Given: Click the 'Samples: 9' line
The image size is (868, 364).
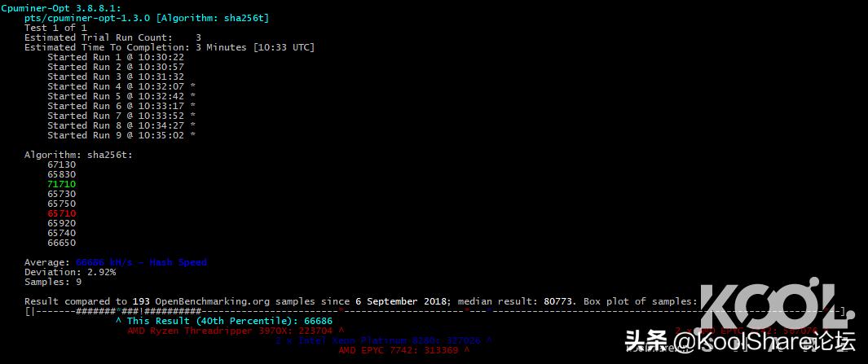Looking at the screenshot, I should (x=53, y=282).
